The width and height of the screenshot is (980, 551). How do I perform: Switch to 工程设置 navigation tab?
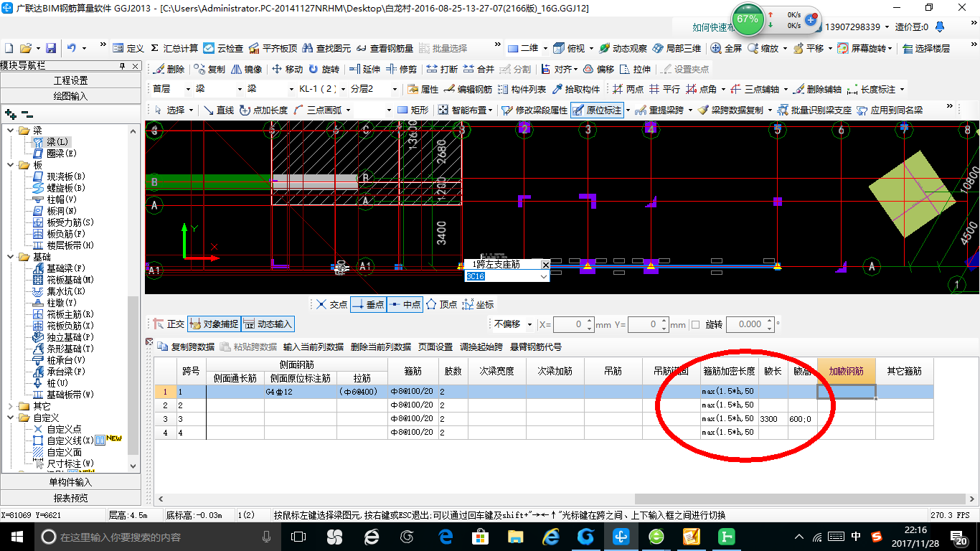coord(70,80)
